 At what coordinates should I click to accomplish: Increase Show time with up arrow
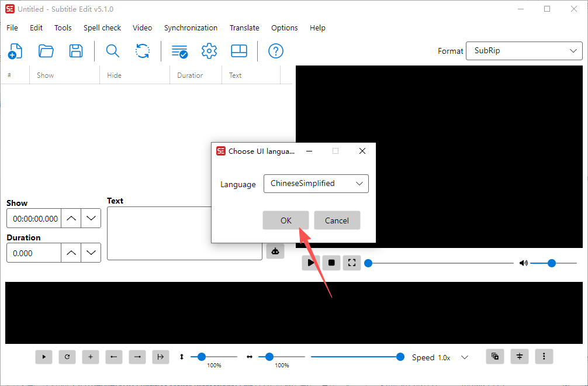(x=71, y=218)
